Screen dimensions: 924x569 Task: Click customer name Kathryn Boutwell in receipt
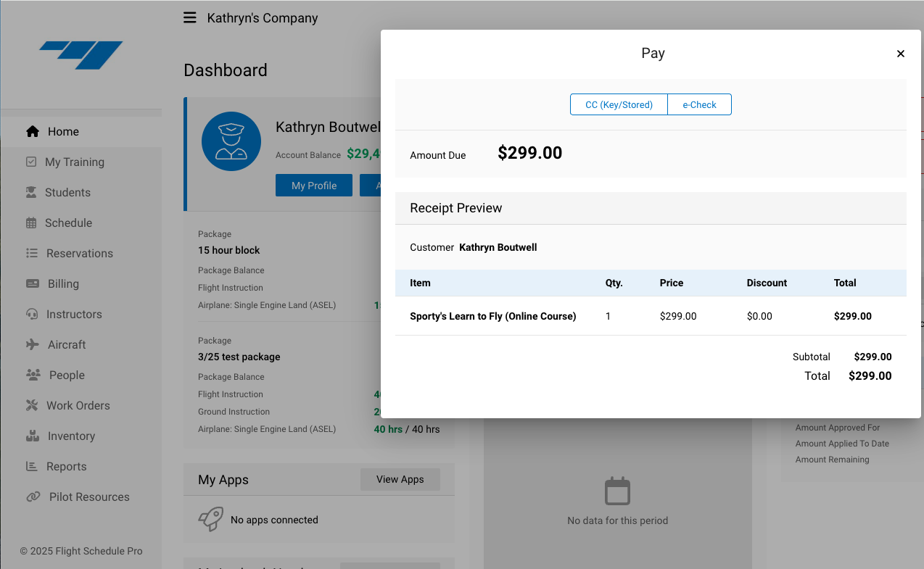[498, 247]
